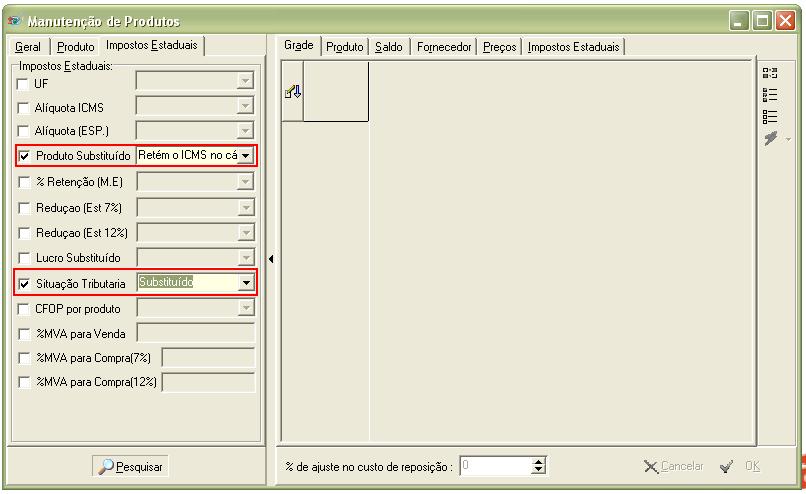Toggle the Reduçao (Est 12%) checkbox

[x=24, y=233]
